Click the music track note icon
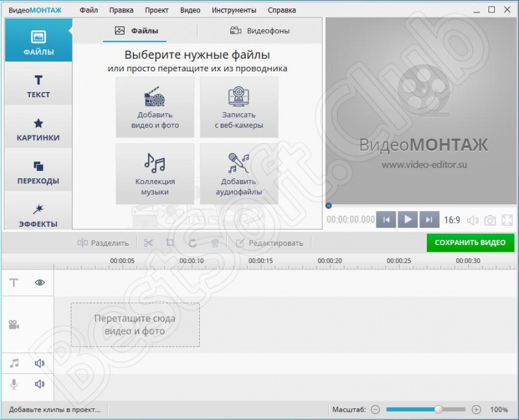The width and height of the screenshot is (519, 420). (14, 363)
